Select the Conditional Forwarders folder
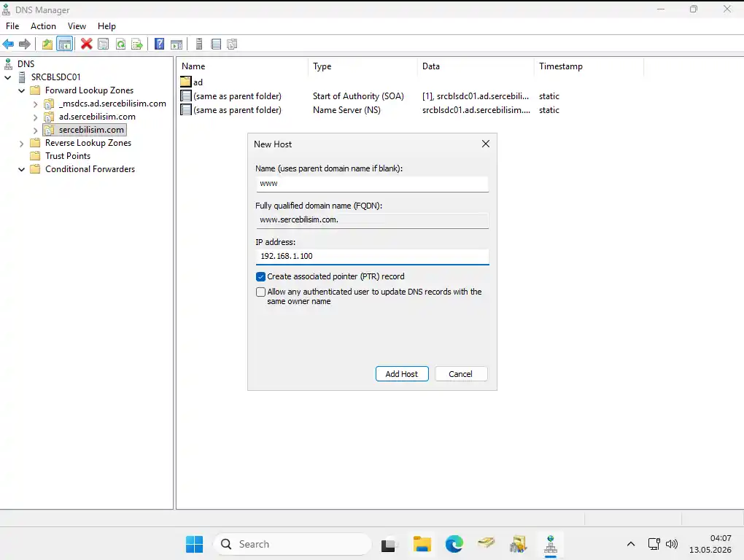744x560 pixels. [x=90, y=169]
